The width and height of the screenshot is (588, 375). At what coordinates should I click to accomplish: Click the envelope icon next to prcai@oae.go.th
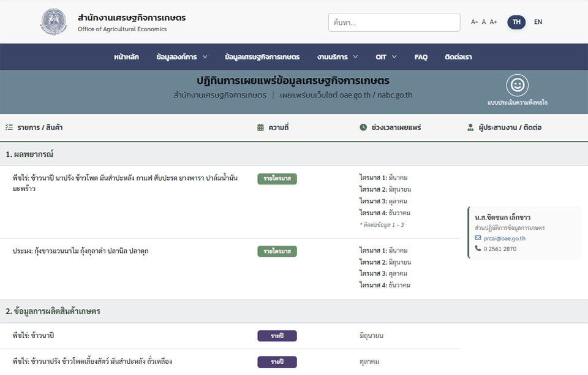(x=478, y=238)
